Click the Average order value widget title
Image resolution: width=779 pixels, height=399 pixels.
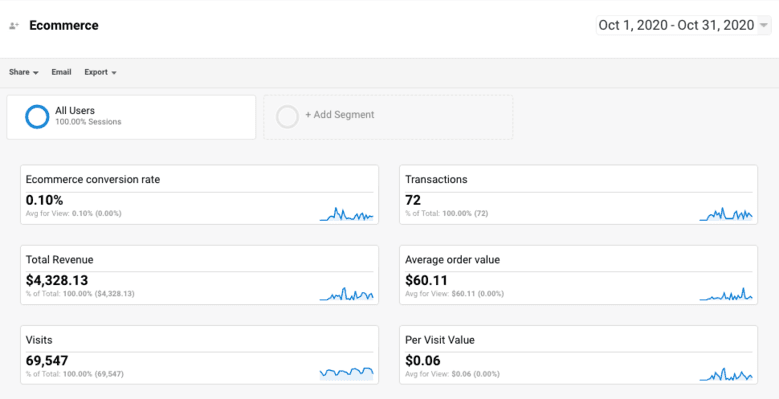click(453, 260)
